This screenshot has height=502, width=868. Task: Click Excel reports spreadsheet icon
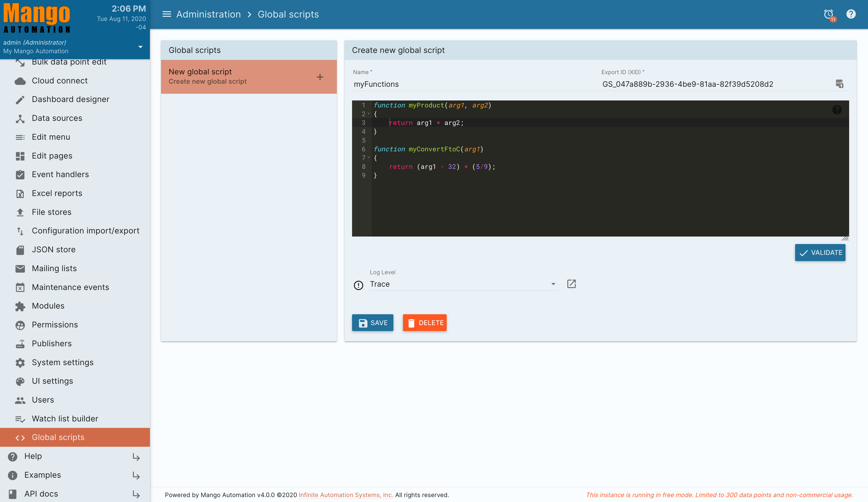(x=20, y=194)
